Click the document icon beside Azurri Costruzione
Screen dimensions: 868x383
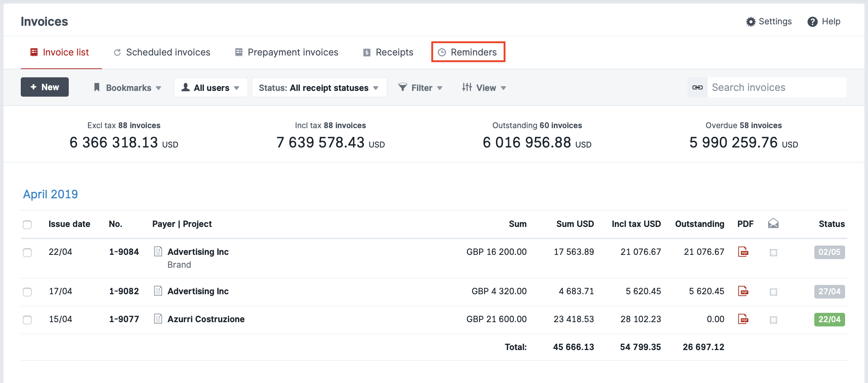coord(158,319)
